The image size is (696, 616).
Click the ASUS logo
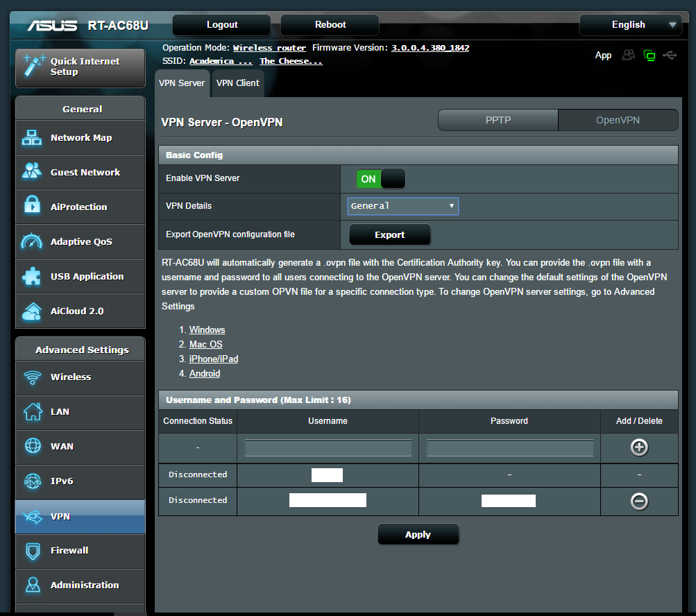tap(52, 25)
